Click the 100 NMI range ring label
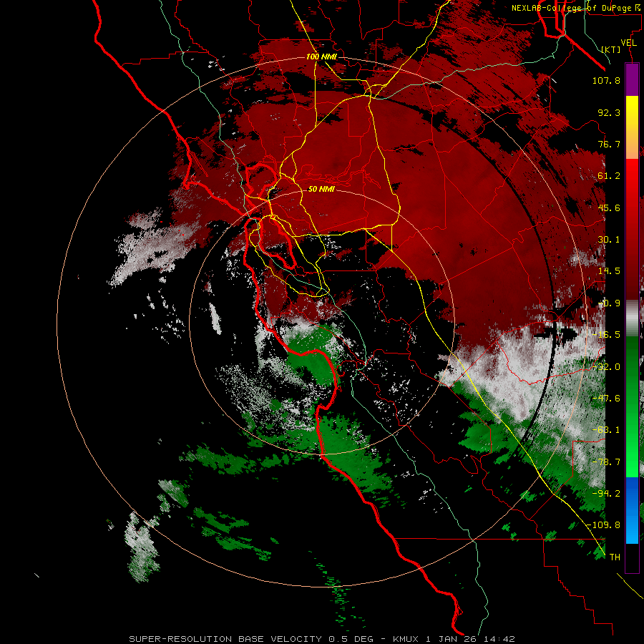The width and height of the screenshot is (644, 644). 321,57
